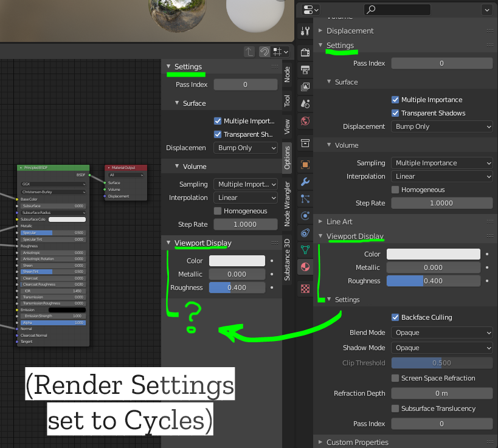Viewport: 498px width, 448px height.
Task: Toggle node editor snapping magnet icon
Action: [x=265, y=52]
